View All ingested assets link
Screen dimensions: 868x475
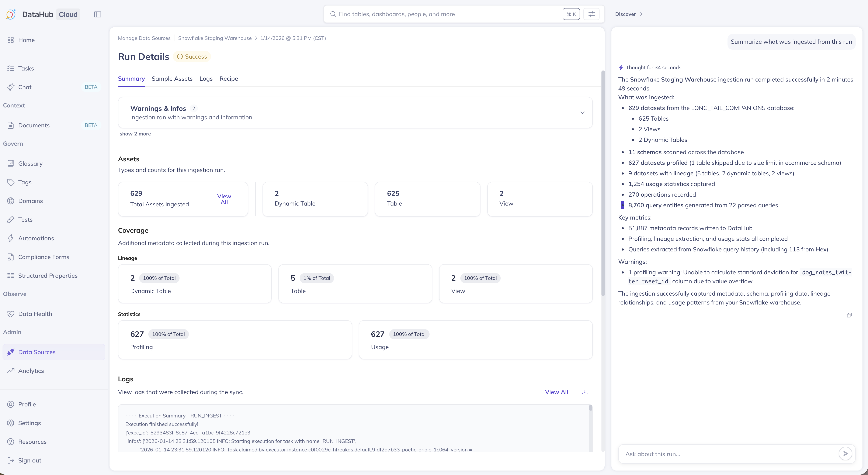point(224,199)
